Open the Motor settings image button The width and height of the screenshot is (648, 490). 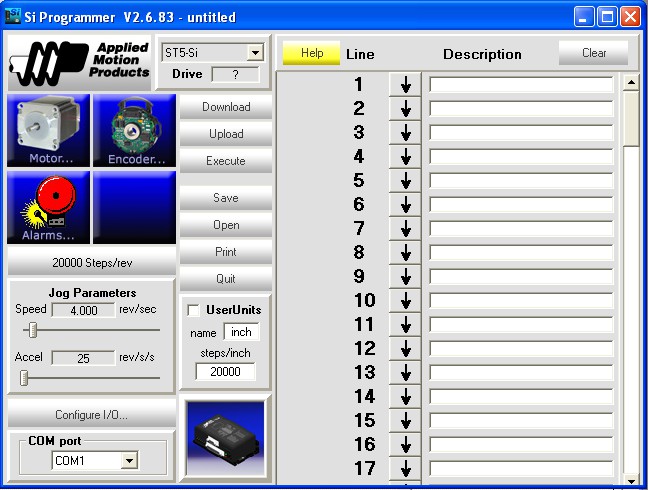48,131
